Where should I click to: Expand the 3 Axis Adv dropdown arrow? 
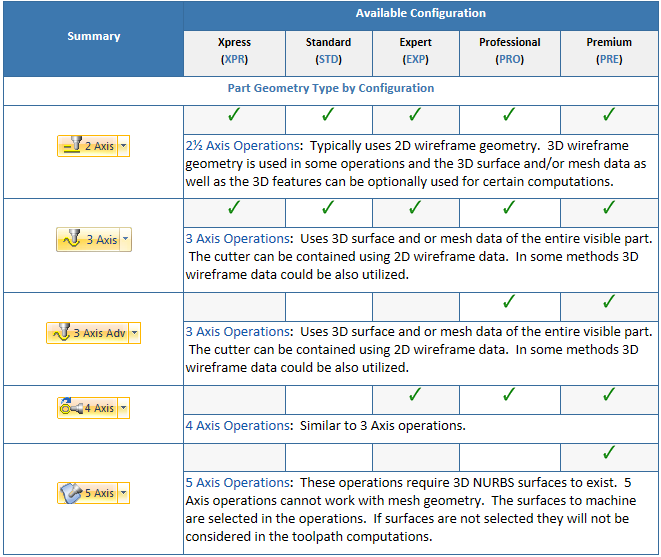[x=135, y=333]
